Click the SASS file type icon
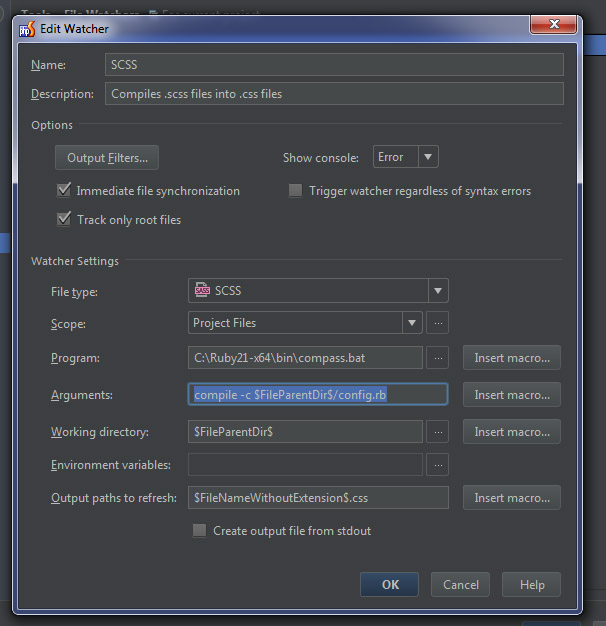 [x=202, y=290]
